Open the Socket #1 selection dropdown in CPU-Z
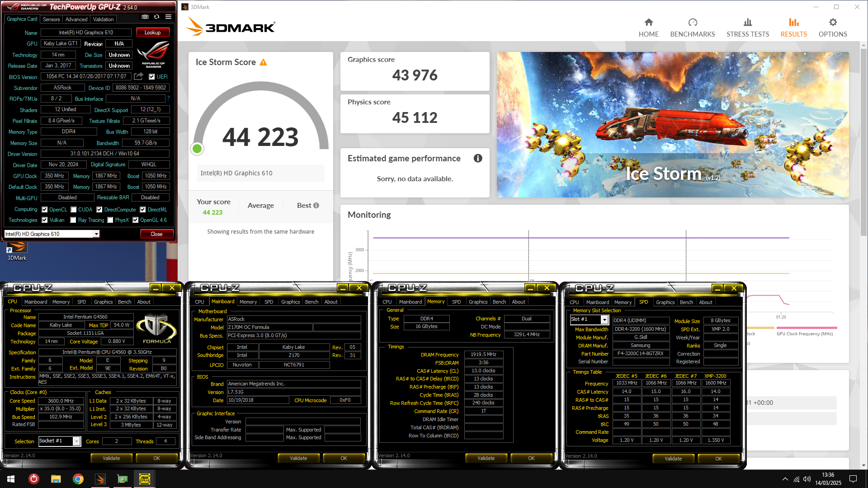This screenshot has width=868, height=488. click(x=76, y=441)
